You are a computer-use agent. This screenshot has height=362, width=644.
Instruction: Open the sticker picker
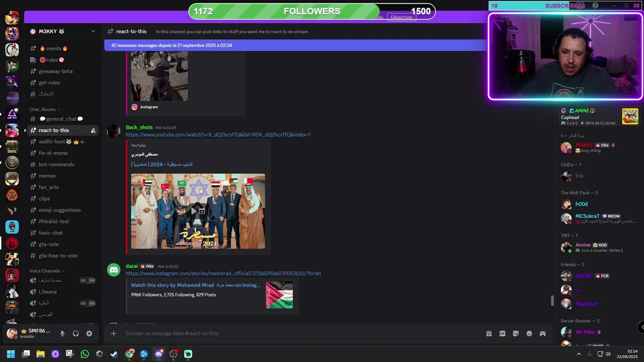pyautogui.click(x=516, y=333)
